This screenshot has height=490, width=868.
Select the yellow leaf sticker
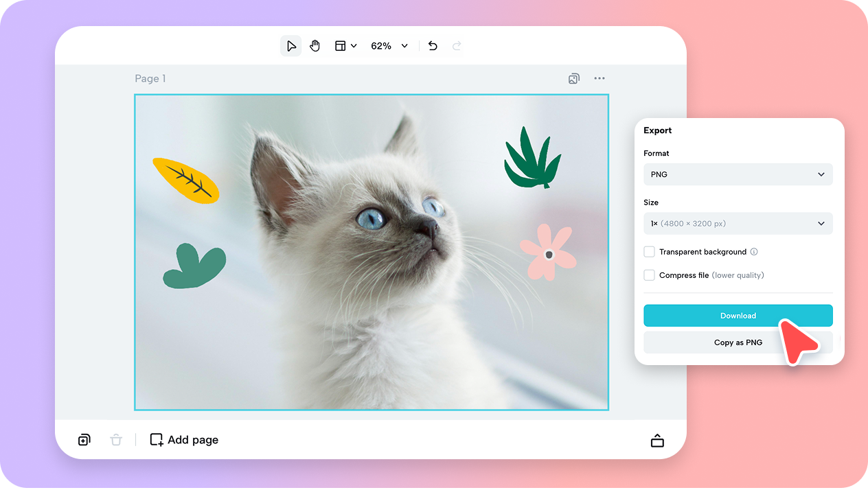pos(186,180)
